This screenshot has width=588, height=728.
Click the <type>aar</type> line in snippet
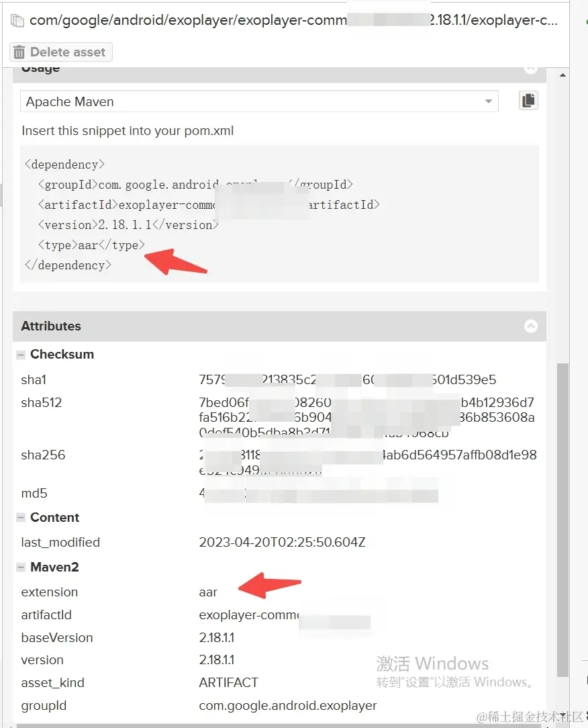pos(91,244)
